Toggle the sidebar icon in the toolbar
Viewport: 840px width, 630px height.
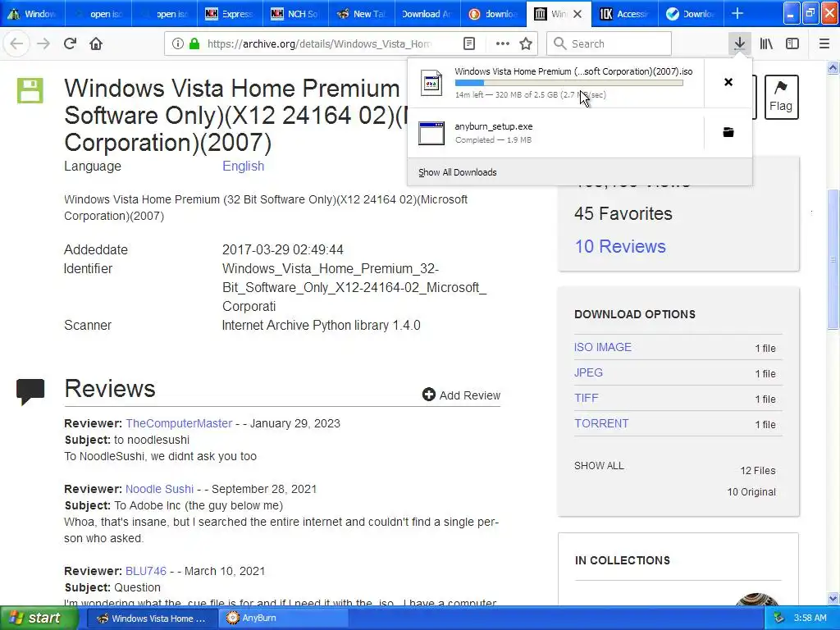point(792,43)
